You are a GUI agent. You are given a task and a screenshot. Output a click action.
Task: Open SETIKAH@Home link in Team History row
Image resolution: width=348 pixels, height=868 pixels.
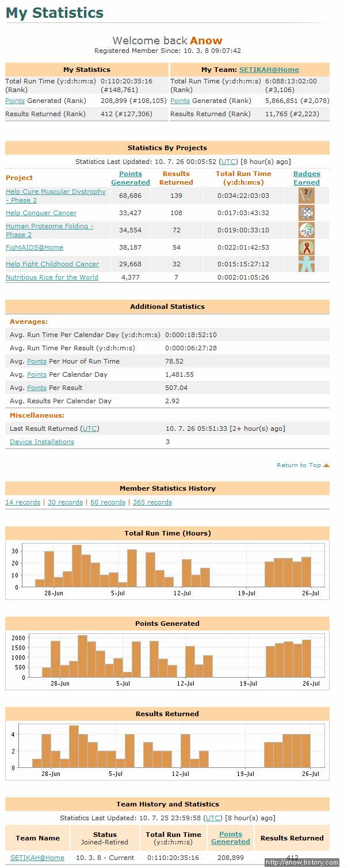point(37,858)
